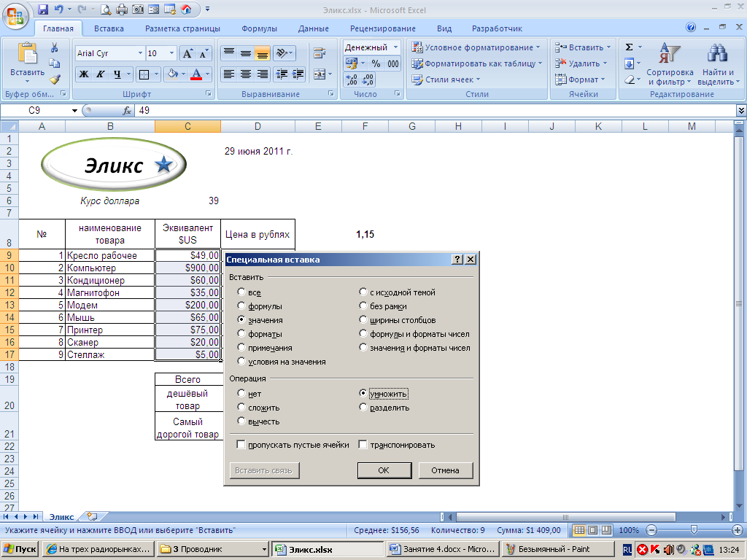
Task: Click the wrap text icon
Action: tap(320, 53)
